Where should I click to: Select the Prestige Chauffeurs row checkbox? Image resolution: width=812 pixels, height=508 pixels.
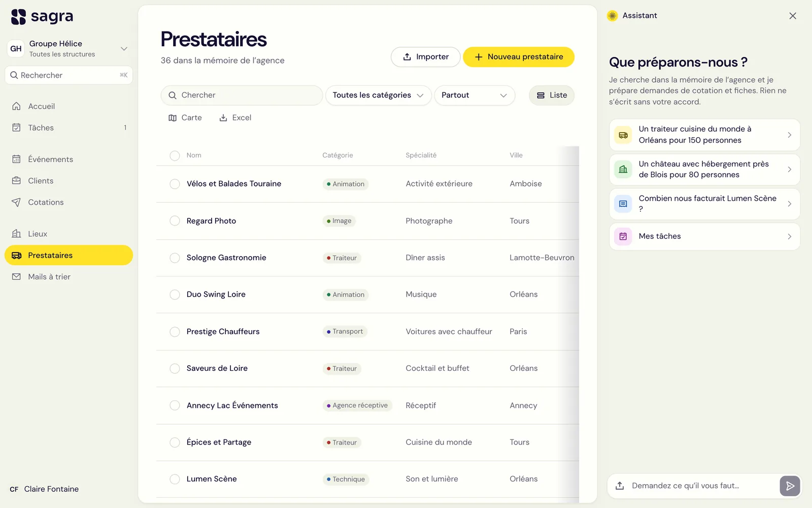coord(175,332)
